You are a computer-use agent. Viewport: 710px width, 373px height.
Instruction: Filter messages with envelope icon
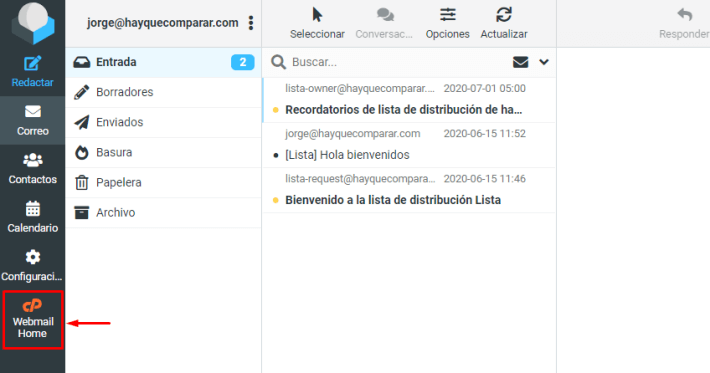click(x=521, y=62)
